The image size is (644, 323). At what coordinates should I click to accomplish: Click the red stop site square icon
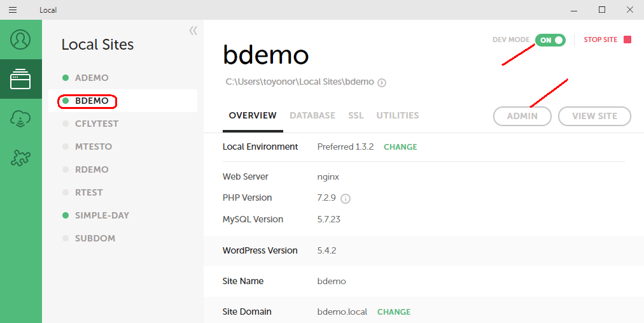[x=627, y=39]
